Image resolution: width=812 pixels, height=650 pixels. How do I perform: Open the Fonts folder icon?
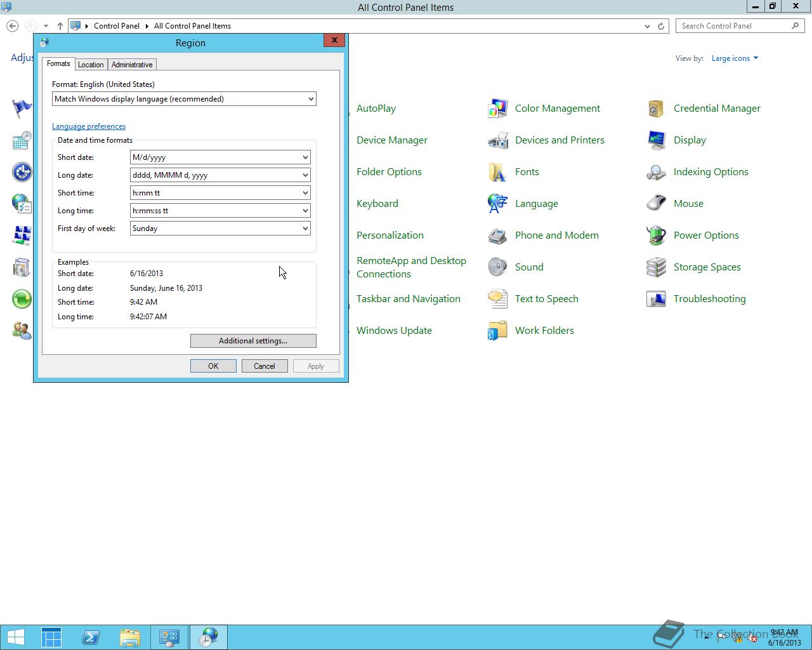497,172
